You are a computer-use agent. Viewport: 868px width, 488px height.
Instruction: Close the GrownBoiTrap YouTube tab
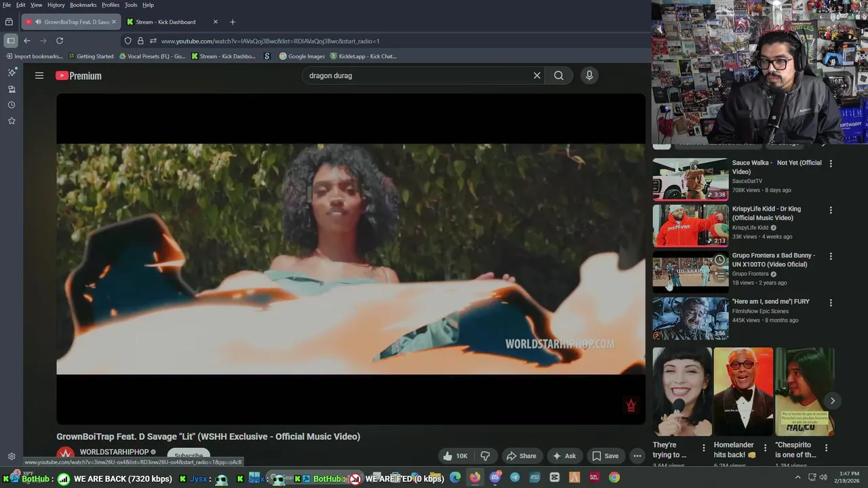[x=114, y=22]
